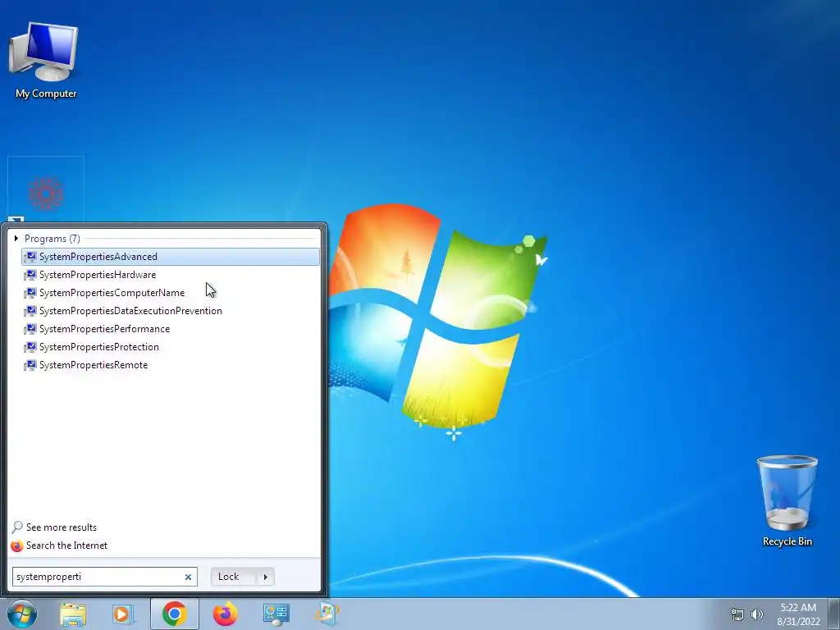Click icon beside SystemPropertiesPerformance
The image size is (840, 630).
(30, 329)
